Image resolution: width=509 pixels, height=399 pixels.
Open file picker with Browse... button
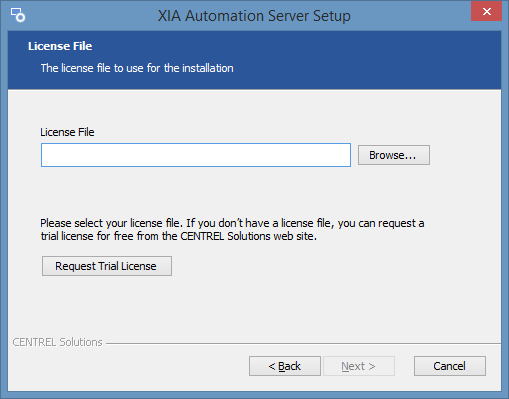point(394,155)
